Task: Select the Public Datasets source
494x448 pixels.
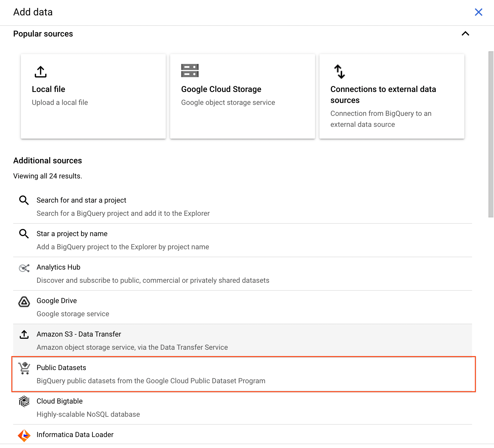Action: 61,368
